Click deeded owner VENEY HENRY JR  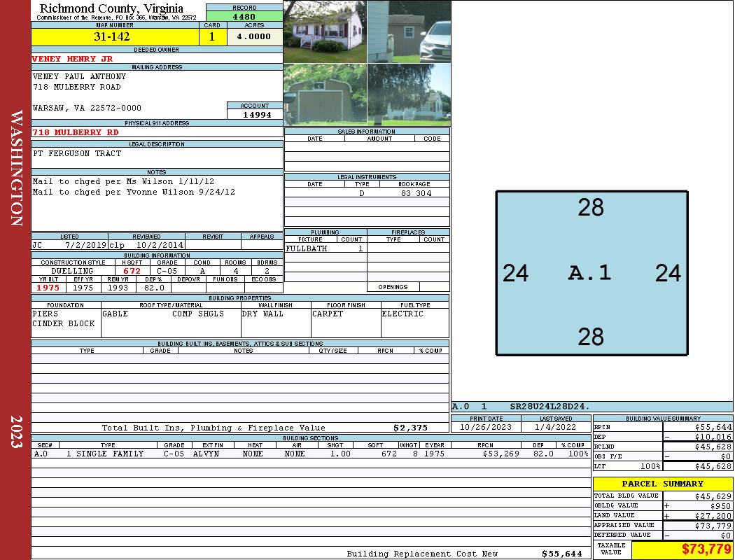(x=72, y=59)
